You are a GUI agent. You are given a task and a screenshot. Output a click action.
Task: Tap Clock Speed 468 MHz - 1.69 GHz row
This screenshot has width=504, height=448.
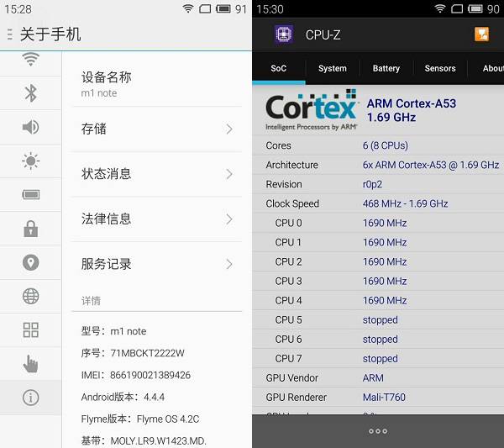pos(378,203)
